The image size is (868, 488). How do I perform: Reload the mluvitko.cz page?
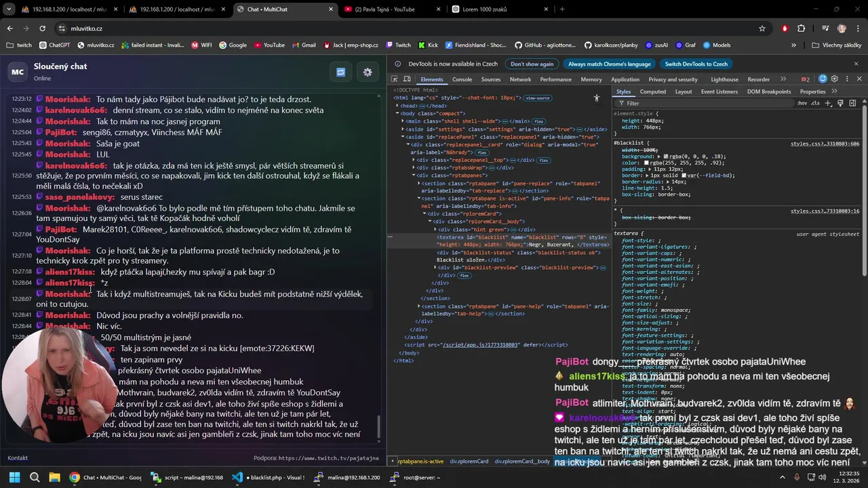tap(42, 28)
